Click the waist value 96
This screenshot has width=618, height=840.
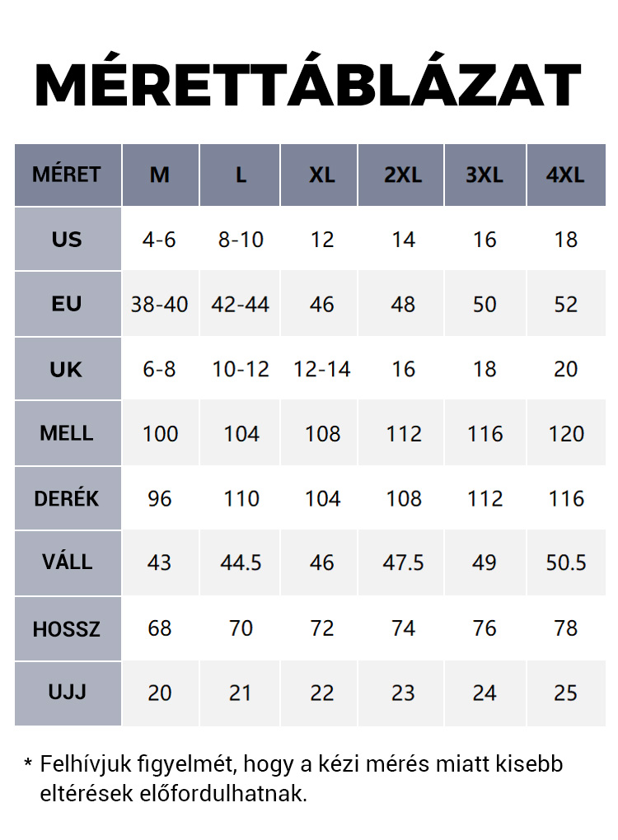point(160,498)
